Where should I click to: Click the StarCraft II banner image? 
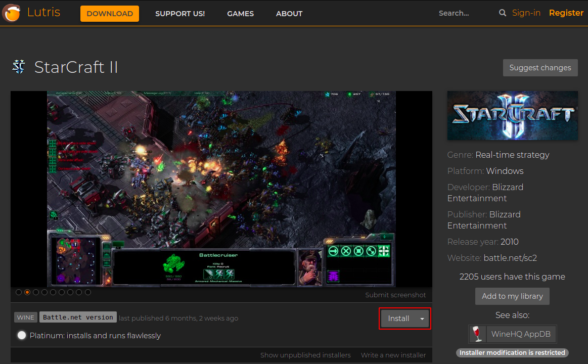pos(512,115)
